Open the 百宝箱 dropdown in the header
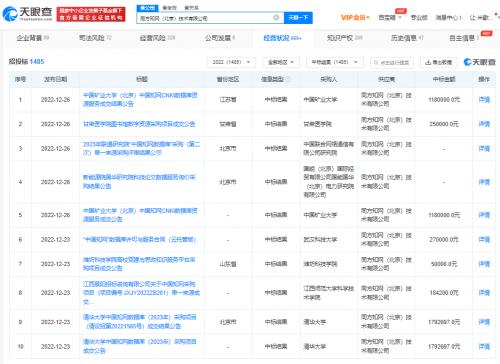The width and height of the screenshot is (500, 364). pos(390,18)
